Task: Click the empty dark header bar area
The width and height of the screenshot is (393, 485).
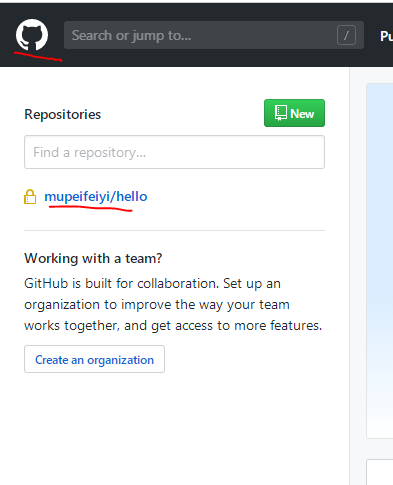Action: point(200,58)
